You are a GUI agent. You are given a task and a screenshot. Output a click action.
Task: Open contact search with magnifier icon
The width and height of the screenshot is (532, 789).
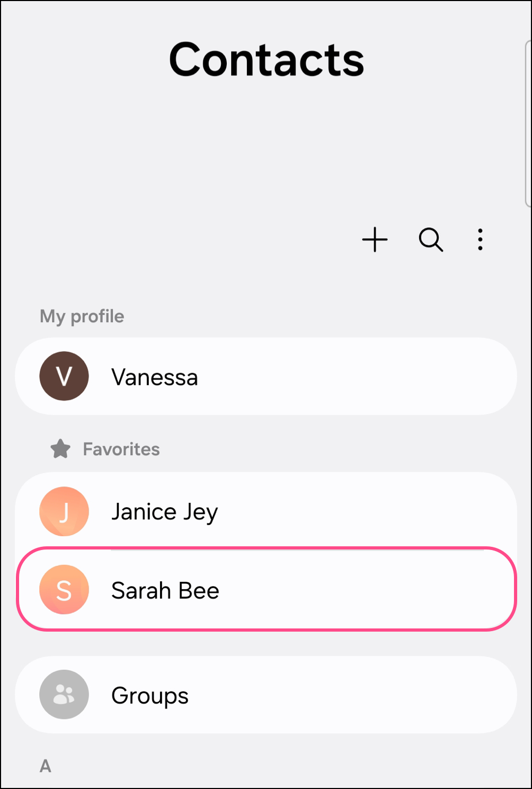[x=430, y=240]
